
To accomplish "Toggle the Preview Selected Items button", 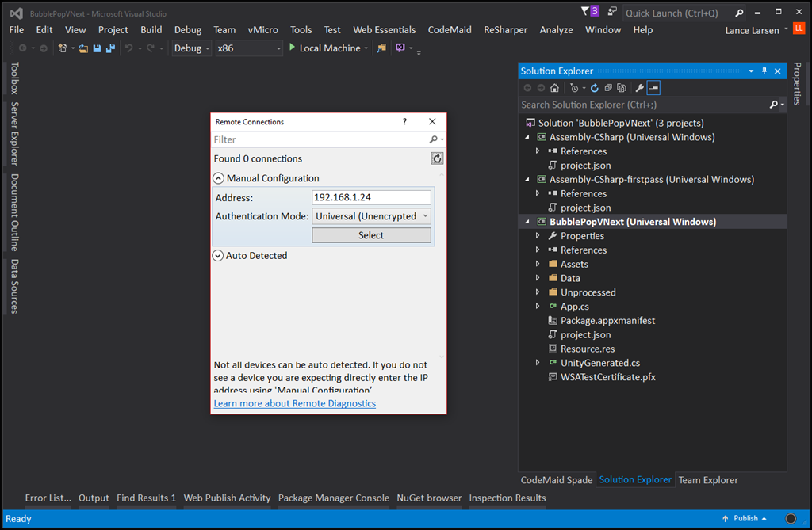I will tap(653, 88).
